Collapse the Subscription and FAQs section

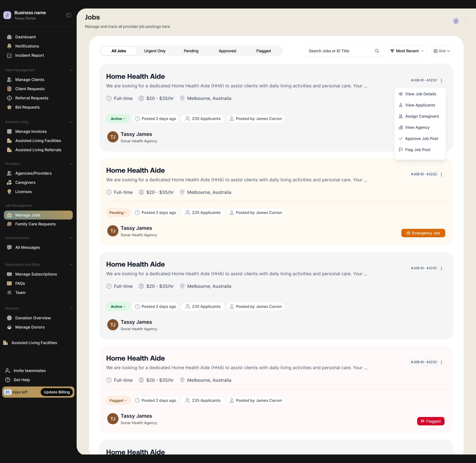(x=71, y=265)
